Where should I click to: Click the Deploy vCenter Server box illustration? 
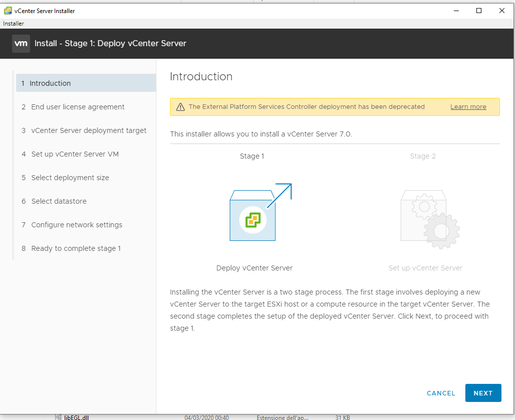click(260, 212)
